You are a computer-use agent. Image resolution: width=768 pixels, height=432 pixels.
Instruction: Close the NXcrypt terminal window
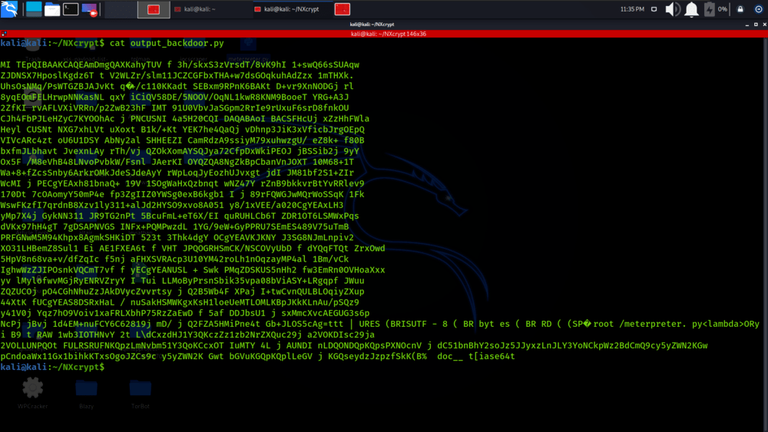coord(765,24)
